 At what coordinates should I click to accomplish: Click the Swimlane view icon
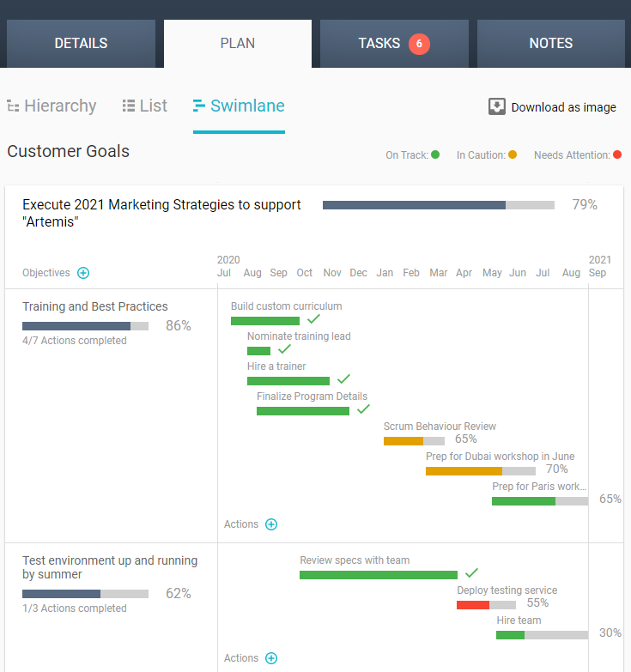pyautogui.click(x=199, y=106)
